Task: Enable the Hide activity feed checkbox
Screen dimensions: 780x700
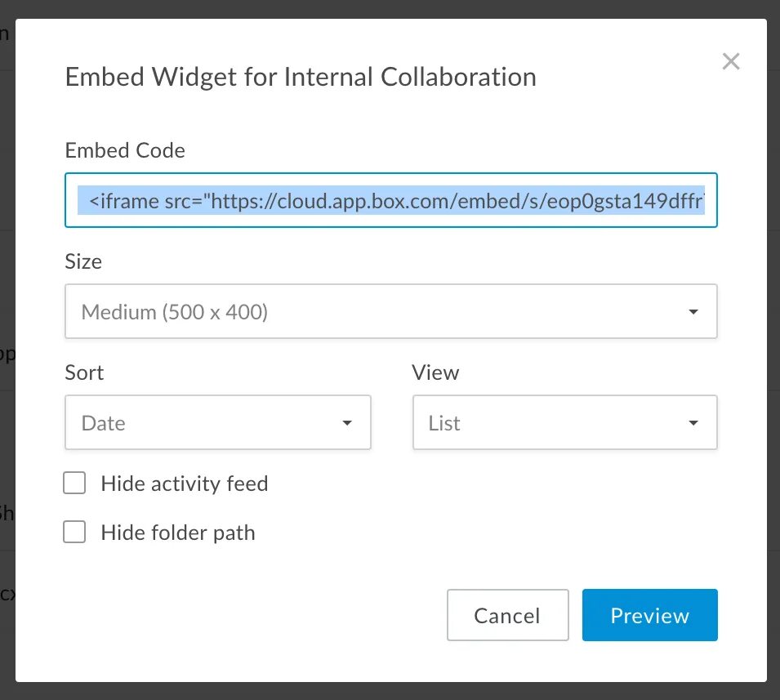Action: (75, 484)
